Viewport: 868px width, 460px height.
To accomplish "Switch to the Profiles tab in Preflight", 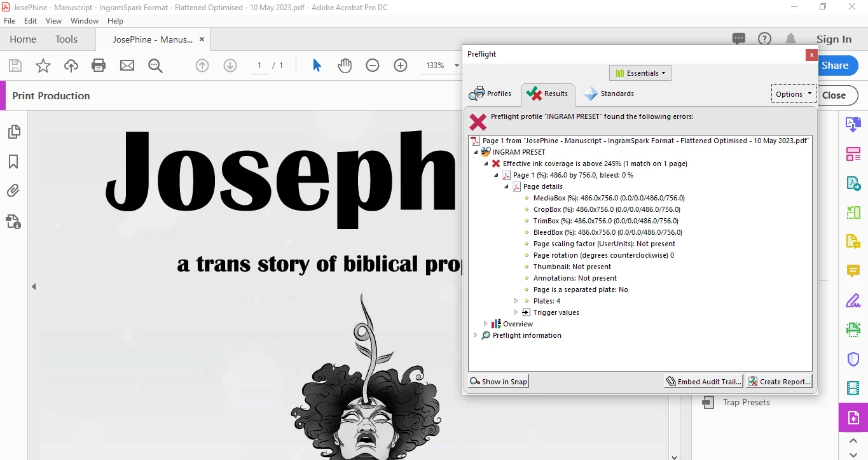I will [491, 94].
